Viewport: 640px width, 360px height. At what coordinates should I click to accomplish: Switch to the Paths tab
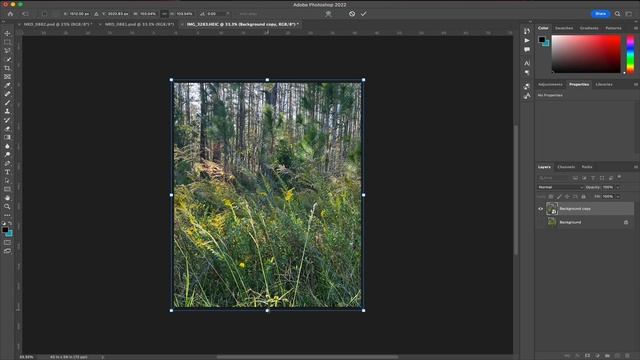pyautogui.click(x=587, y=167)
